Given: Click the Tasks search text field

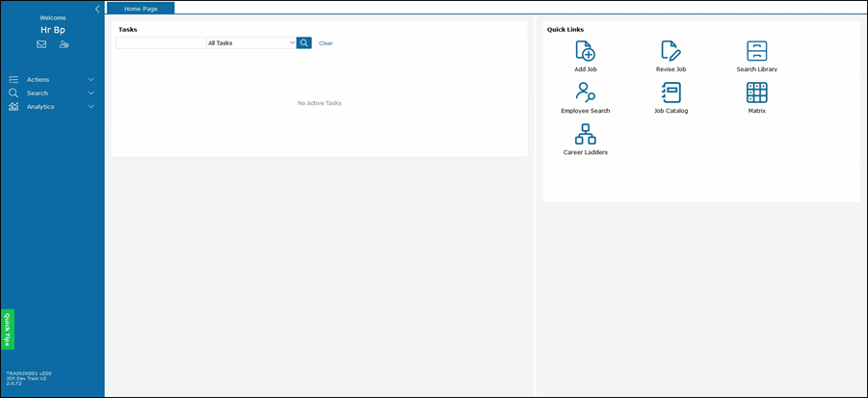Looking at the screenshot, I should (x=161, y=43).
